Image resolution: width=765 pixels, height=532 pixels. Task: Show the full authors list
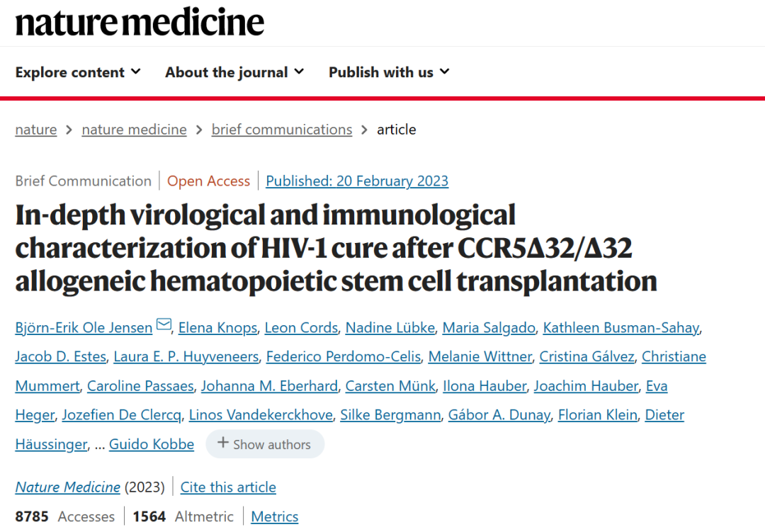(x=265, y=444)
